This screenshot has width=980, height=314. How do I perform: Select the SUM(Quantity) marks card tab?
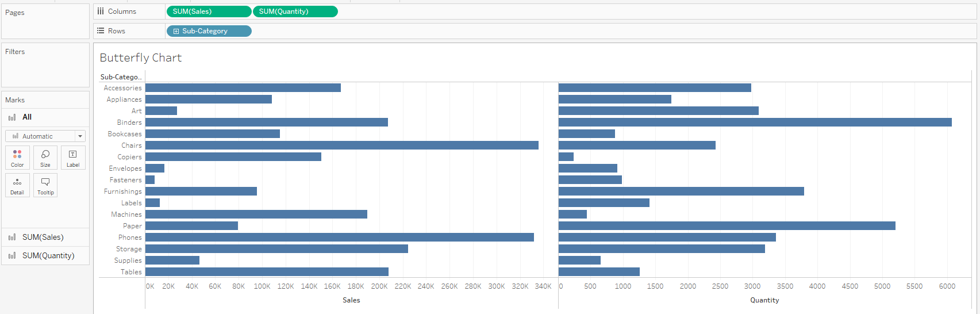click(x=45, y=255)
